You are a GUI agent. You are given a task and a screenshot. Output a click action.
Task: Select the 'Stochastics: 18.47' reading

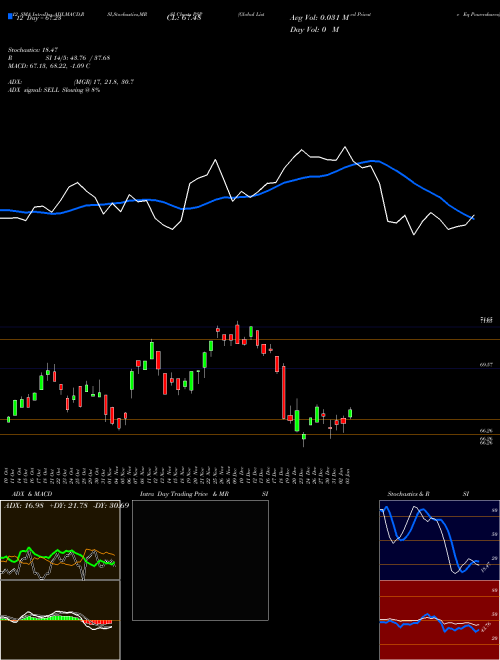32,50
